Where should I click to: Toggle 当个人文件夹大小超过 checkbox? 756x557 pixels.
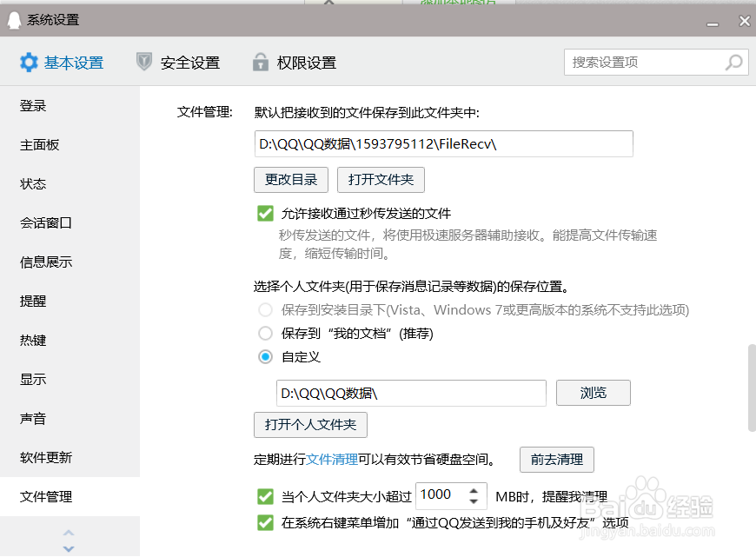tap(265, 496)
